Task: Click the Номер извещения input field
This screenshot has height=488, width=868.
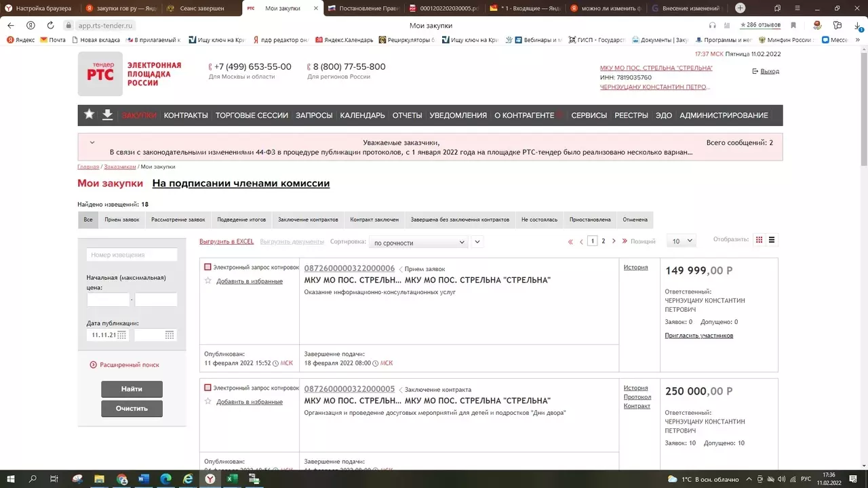Action: coord(132,255)
